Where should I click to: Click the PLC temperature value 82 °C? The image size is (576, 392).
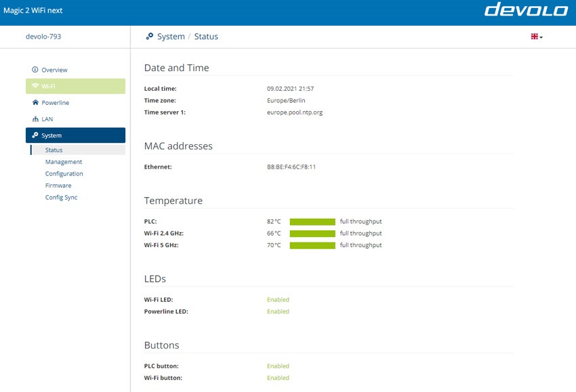tap(274, 221)
